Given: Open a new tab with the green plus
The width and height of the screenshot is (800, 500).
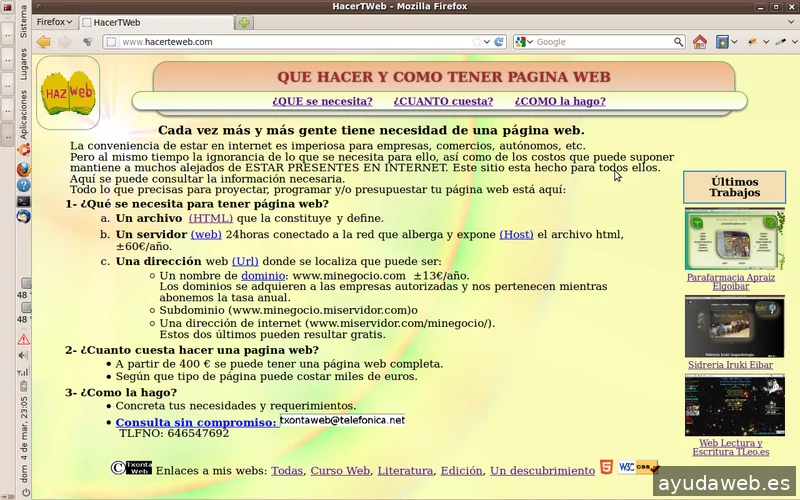Looking at the screenshot, I should [x=244, y=22].
